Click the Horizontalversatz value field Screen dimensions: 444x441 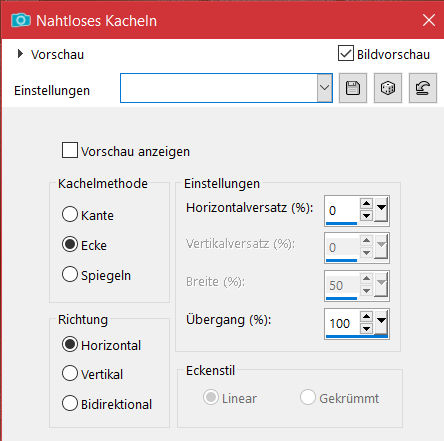342,210
